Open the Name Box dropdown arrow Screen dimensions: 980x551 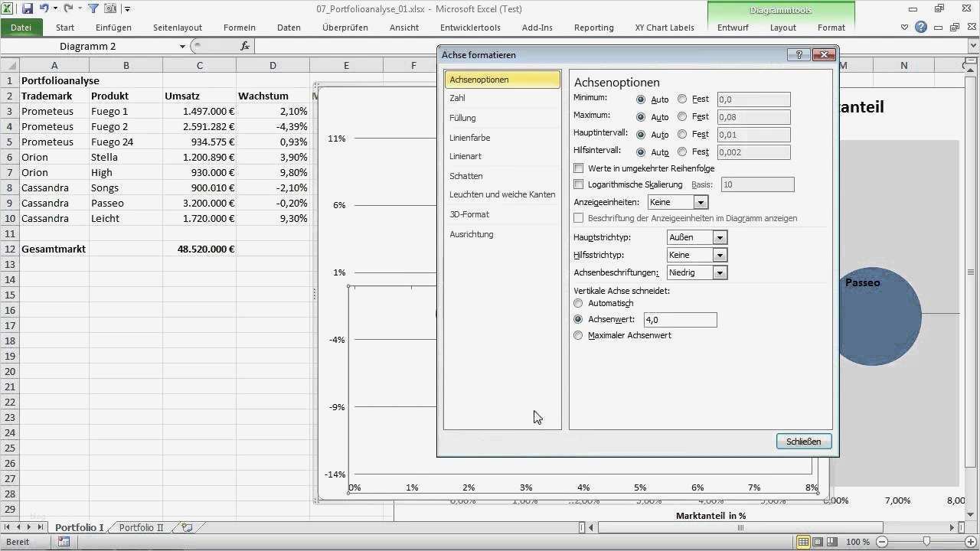(x=182, y=46)
